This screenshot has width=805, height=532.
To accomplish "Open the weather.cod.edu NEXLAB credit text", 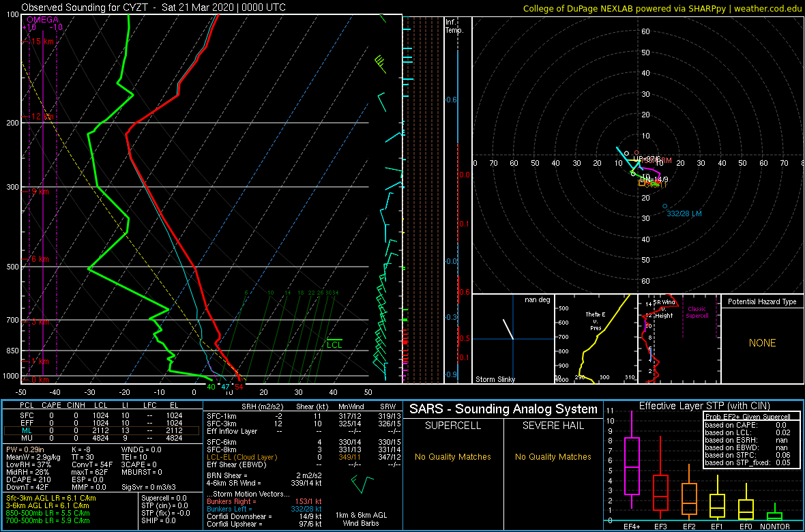I will [x=662, y=8].
